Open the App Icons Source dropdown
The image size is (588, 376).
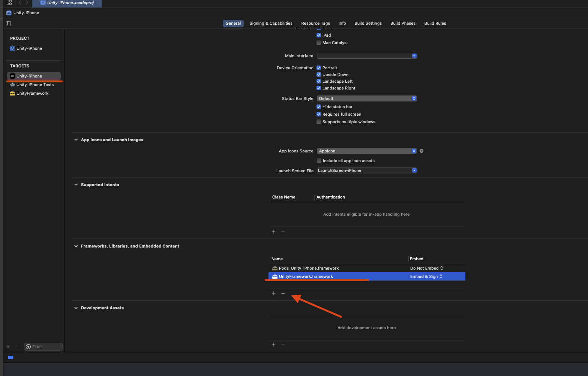coord(367,151)
